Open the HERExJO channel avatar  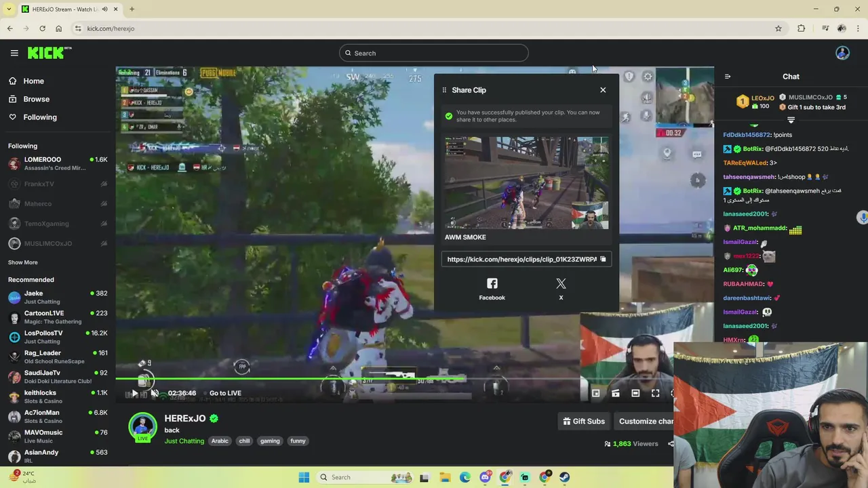tap(143, 427)
